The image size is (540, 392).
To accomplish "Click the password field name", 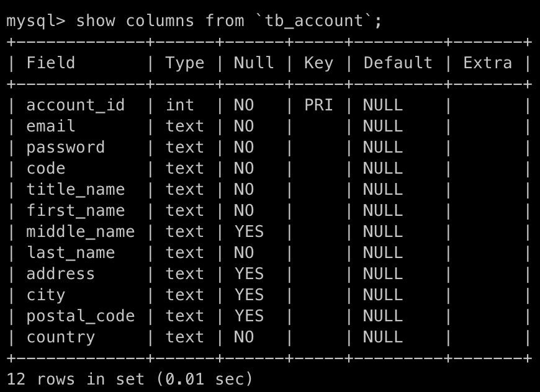I will tap(65, 147).
